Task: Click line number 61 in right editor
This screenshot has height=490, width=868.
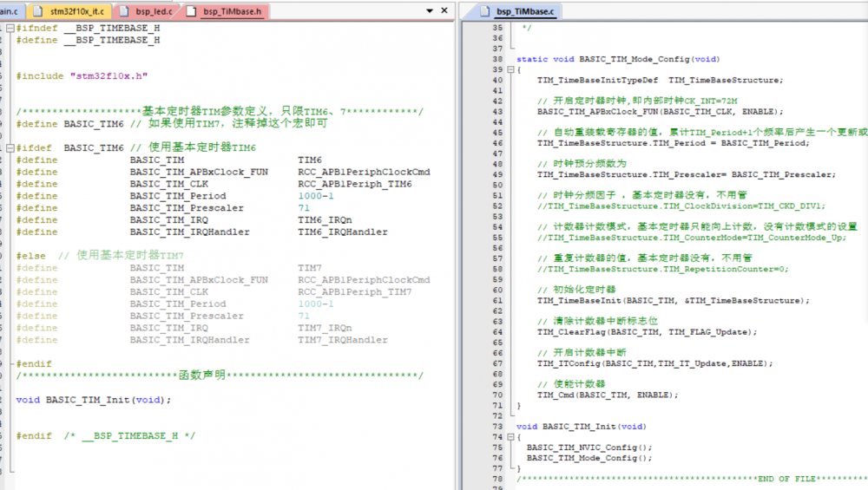Action: 497,301
